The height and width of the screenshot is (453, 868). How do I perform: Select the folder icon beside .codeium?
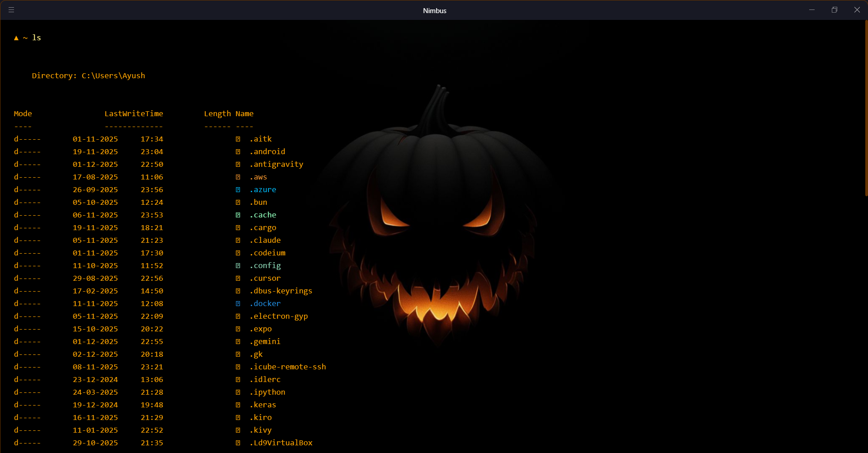238,253
